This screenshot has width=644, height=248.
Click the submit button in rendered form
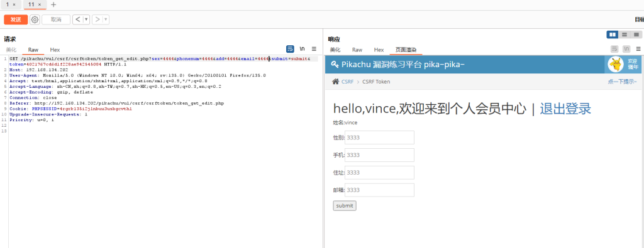(x=345, y=206)
